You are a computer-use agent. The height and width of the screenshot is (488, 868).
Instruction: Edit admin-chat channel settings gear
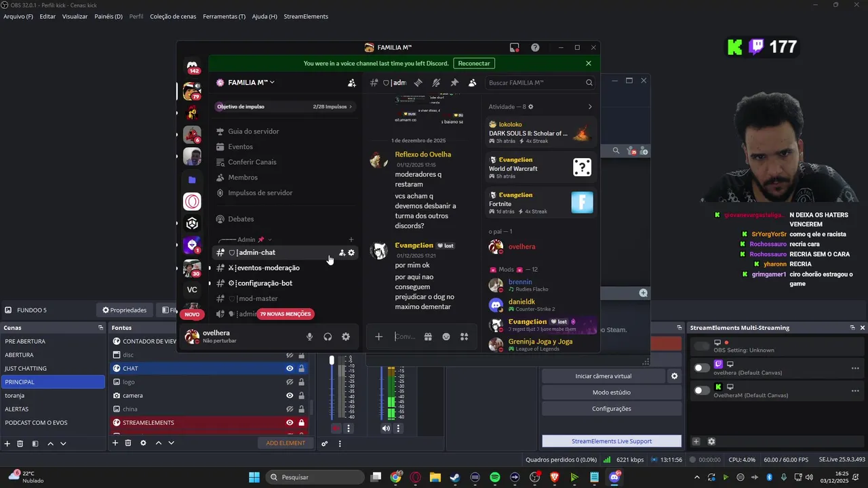click(351, 253)
